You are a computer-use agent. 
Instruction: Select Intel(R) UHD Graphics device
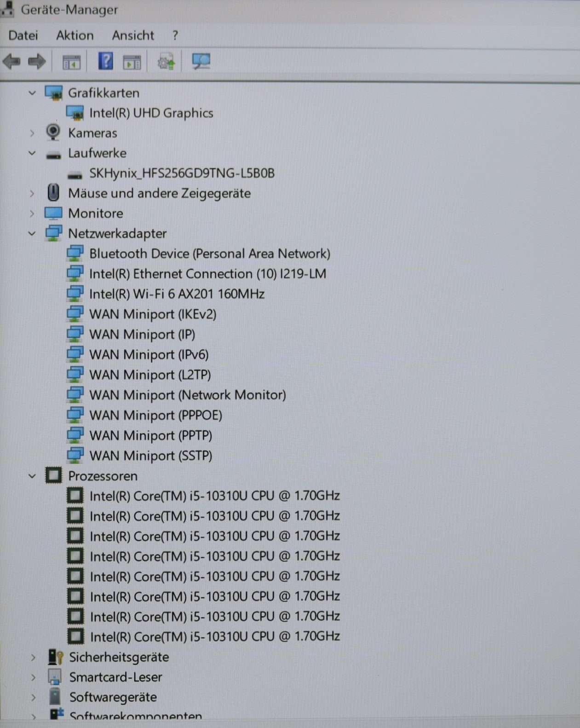click(151, 113)
